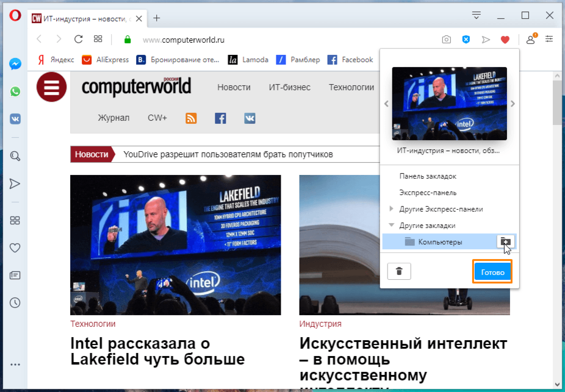View site security lock info
This screenshot has height=392, width=565.
(127, 40)
